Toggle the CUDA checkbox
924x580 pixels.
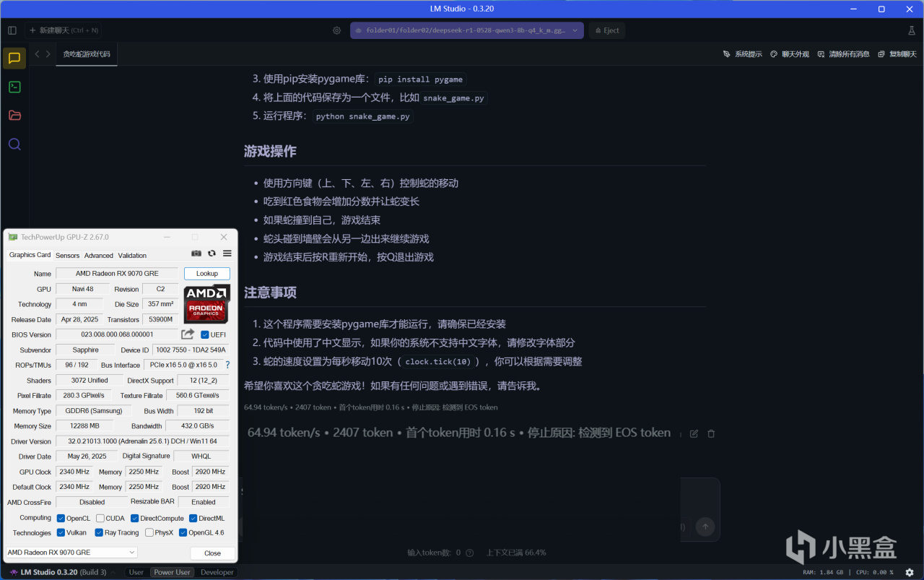pyautogui.click(x=100, y=518)
